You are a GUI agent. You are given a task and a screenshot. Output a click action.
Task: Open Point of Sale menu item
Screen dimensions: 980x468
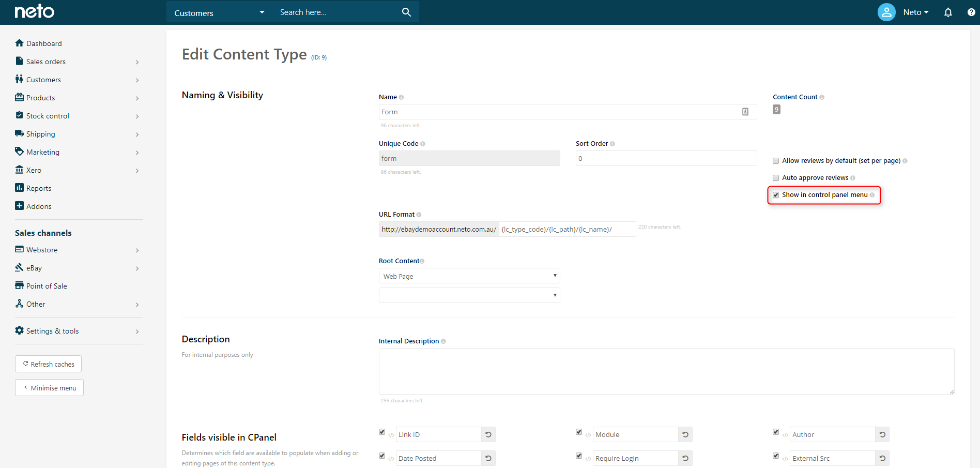(47, 286)
